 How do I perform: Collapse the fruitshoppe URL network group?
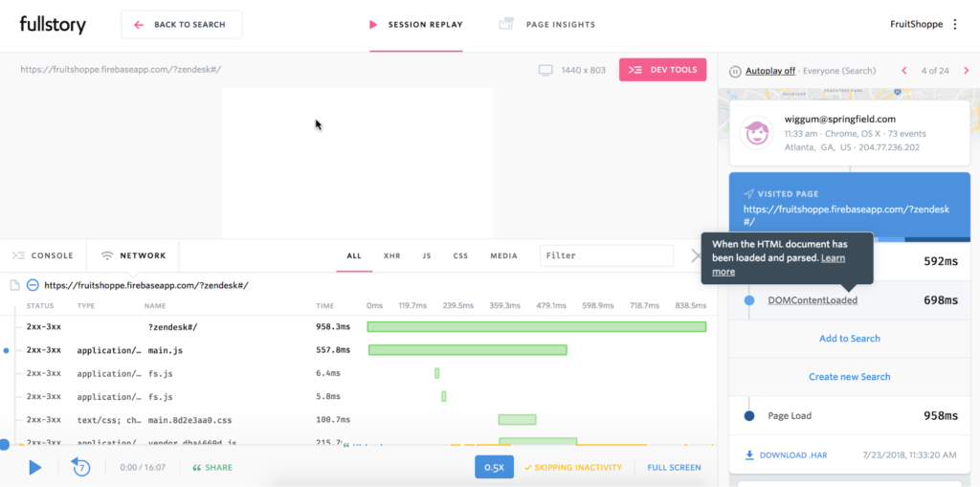[33, 285]
